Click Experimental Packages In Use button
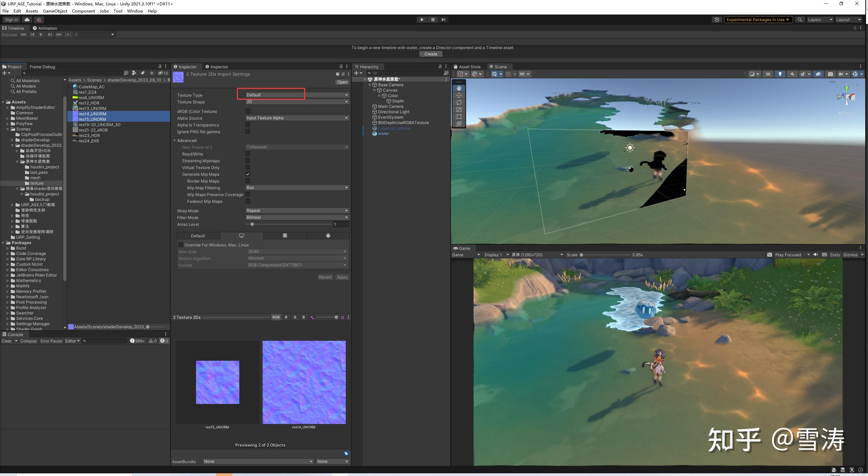Screen dimensions: 868x476 click(758, 20)
